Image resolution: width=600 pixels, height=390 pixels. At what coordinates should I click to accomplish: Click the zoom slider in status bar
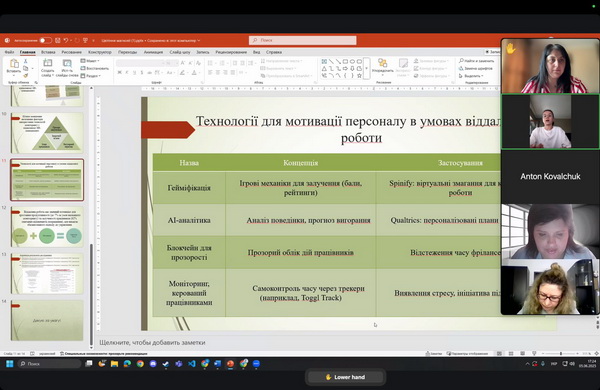click(561, 354)
